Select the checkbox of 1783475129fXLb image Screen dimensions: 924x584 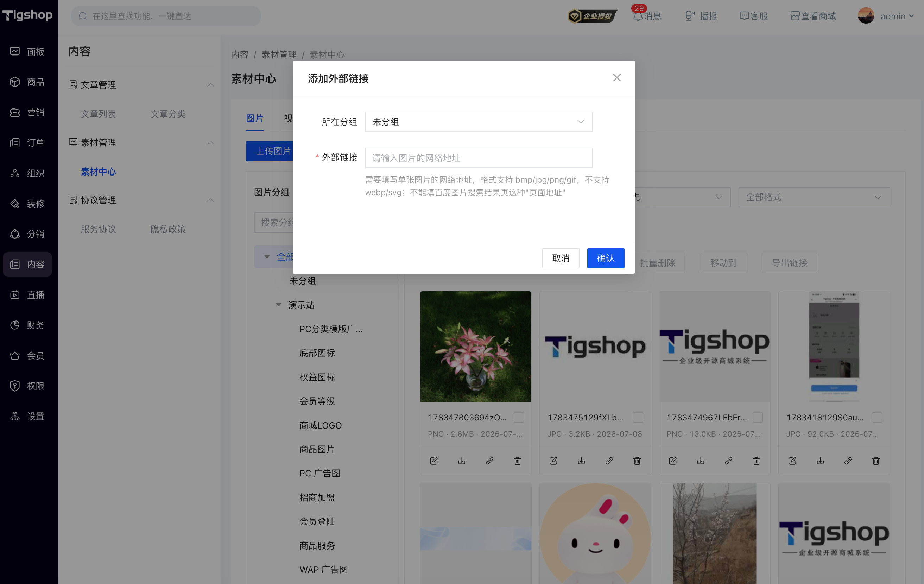coord(638,418)
